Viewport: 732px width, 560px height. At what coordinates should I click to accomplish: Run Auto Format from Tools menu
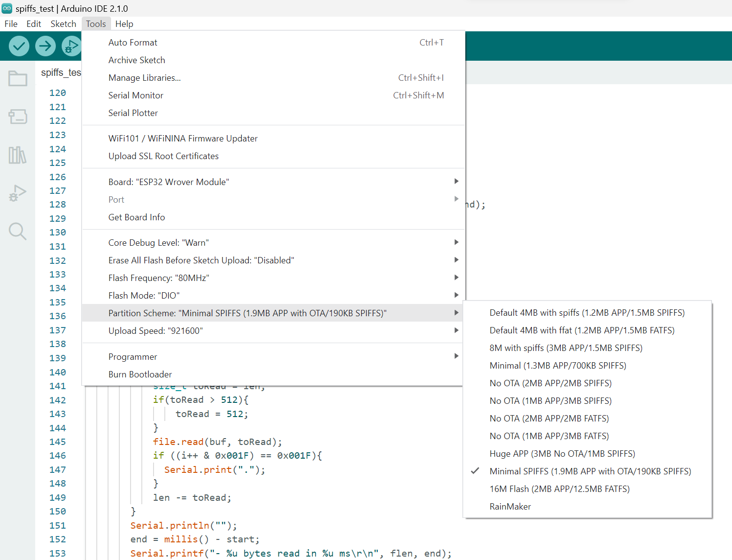coord(273,43)
